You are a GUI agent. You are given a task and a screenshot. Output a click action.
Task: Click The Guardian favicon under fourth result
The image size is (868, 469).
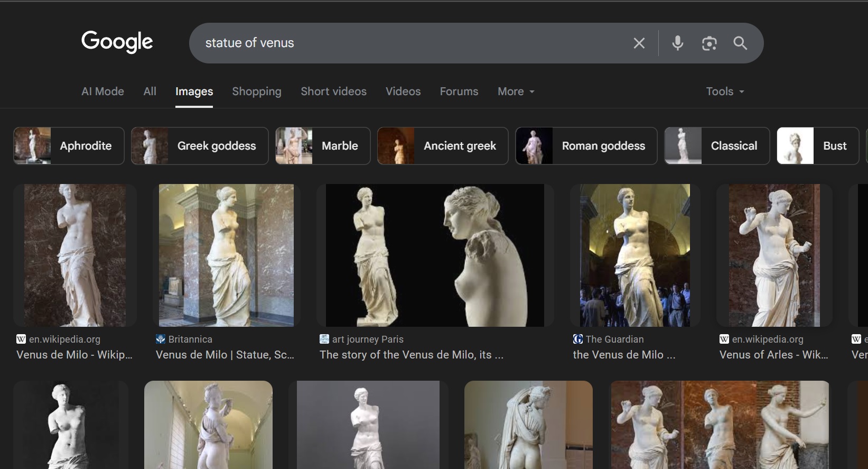tap(578, 339)
